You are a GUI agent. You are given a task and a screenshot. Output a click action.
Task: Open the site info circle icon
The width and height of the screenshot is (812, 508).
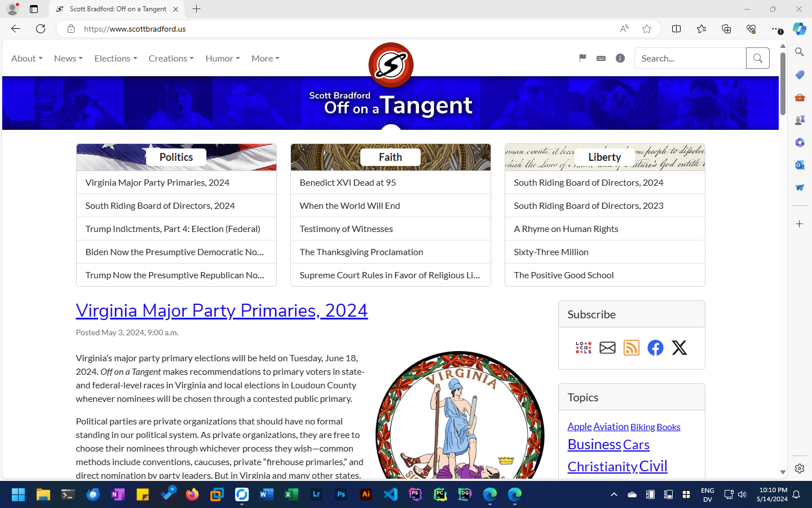point(620,58)
